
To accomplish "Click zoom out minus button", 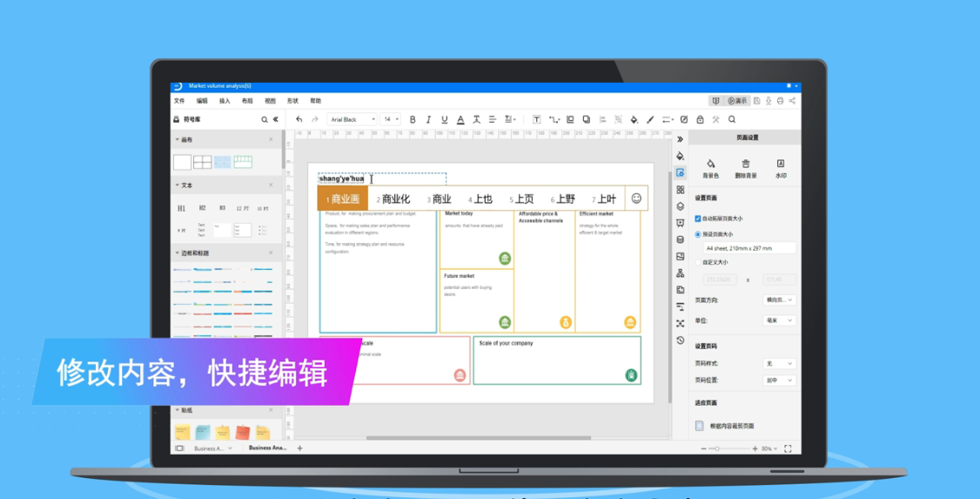I will tap(704, 448).
